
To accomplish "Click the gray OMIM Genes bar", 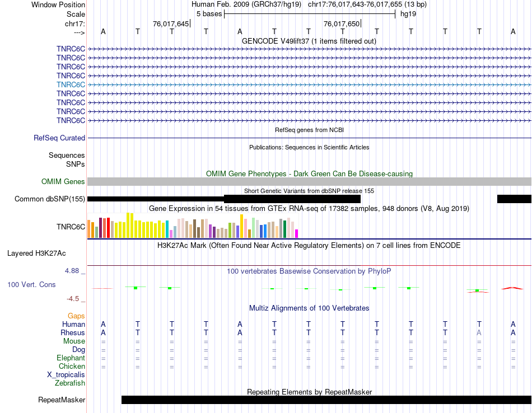I will tap(309, 182).
